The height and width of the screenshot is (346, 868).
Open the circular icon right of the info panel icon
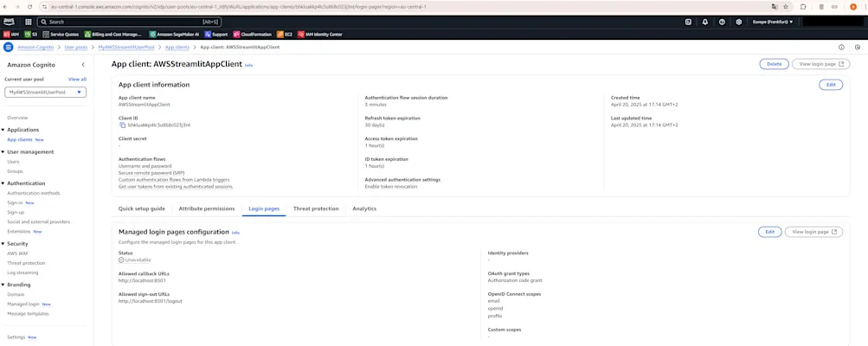(858, 47)
